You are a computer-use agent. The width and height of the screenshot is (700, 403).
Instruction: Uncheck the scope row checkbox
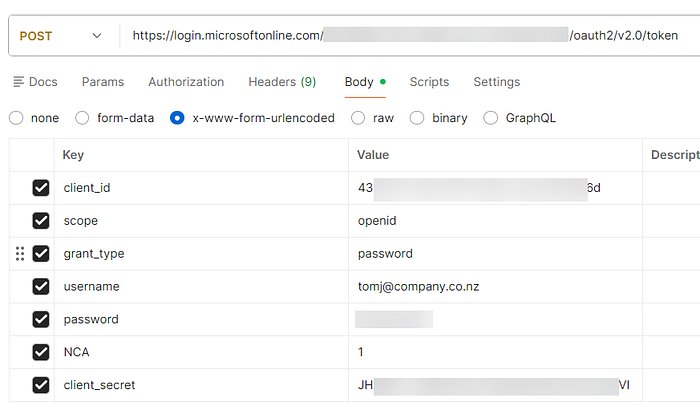pyautogui.click(x=41, y=220)
